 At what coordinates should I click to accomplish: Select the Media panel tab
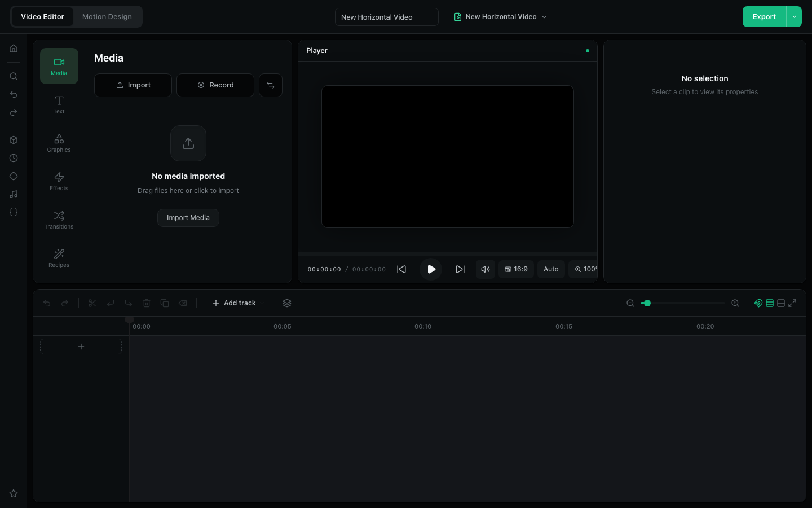click(59, 66)
